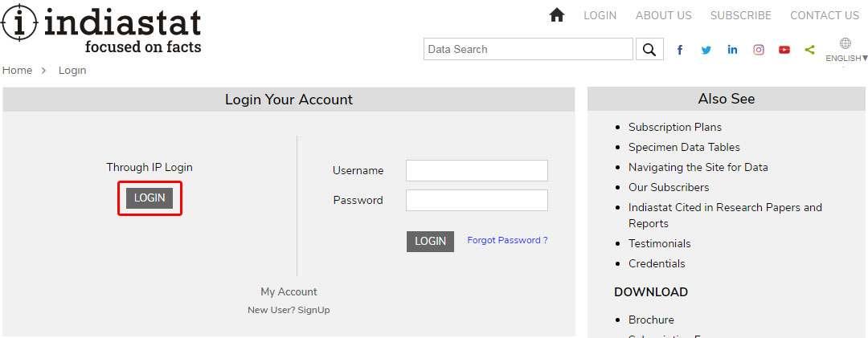Click the magnifying glass search button
The image size is (868, 338).
[x=649, y=49]
